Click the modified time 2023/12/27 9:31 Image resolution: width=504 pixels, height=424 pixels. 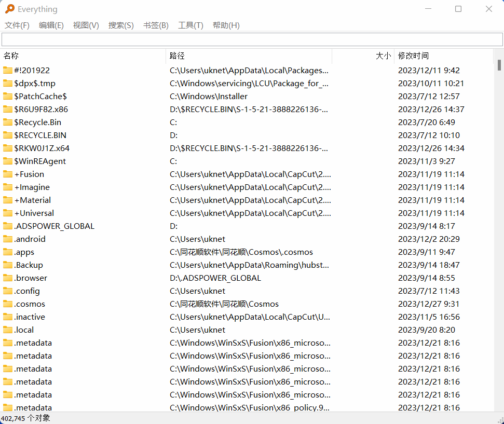tap(429, 304)
